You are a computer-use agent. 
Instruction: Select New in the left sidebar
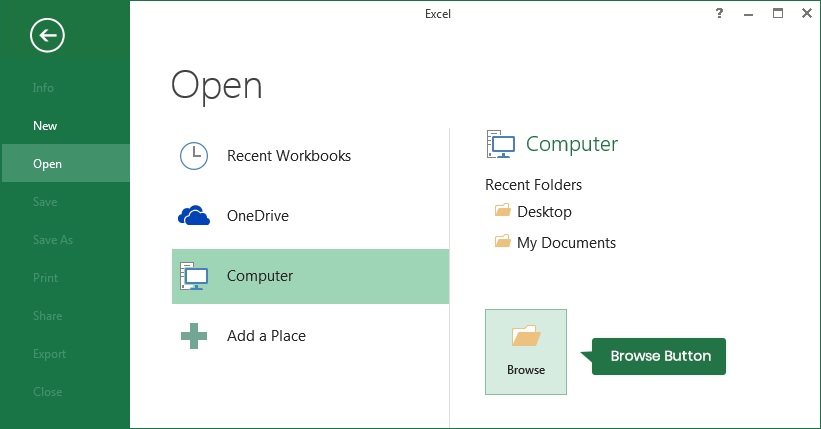45,126
